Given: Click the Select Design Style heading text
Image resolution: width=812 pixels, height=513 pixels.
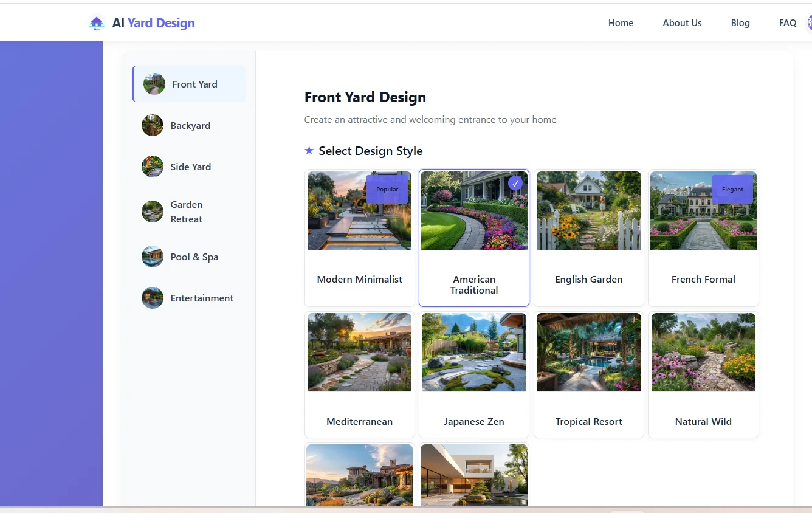Looking at the screenshot, I should click(371, 151).
